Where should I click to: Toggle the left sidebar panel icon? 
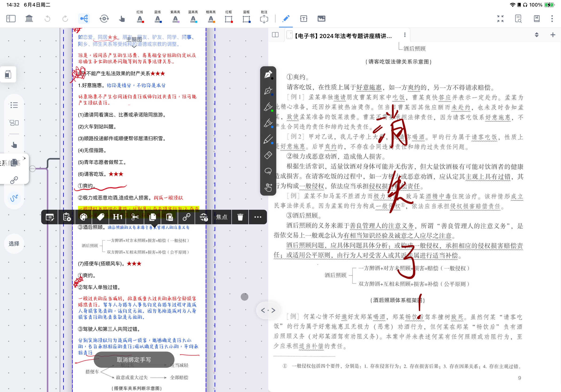(x=11, y=19)
